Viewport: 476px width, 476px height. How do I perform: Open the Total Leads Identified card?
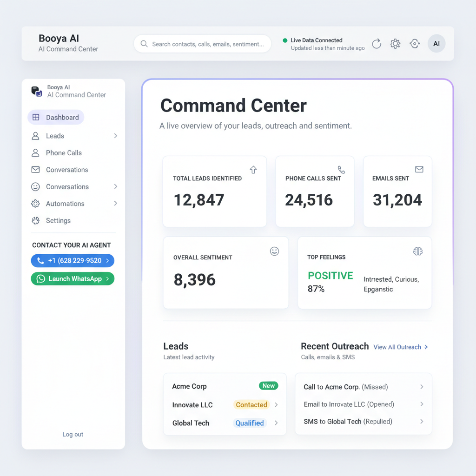tap(215, 191)
